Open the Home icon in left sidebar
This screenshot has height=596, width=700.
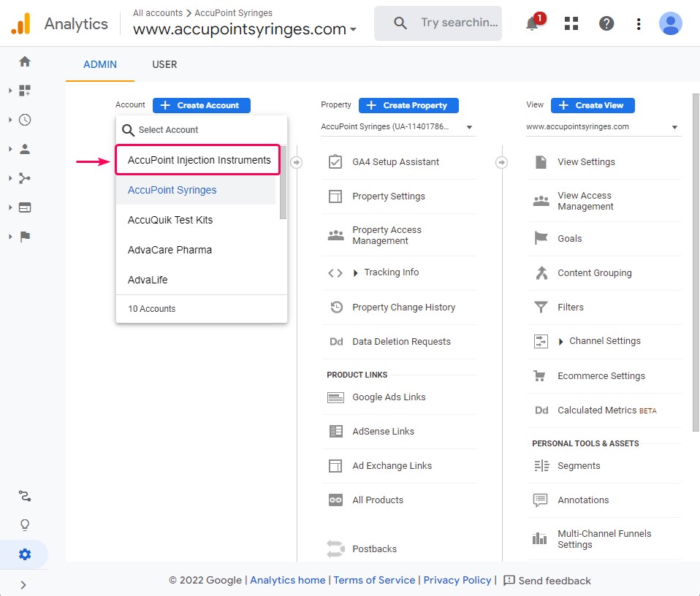click(x=25, y=61)
